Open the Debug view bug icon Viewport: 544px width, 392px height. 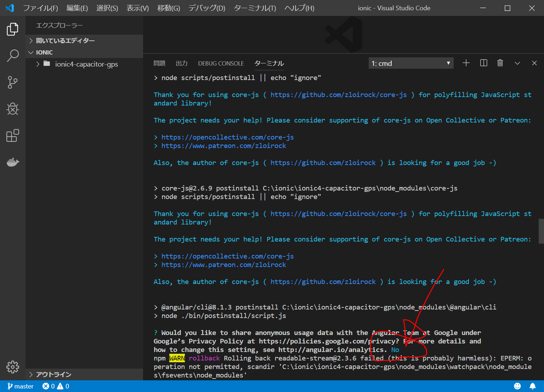pos(12,109)
